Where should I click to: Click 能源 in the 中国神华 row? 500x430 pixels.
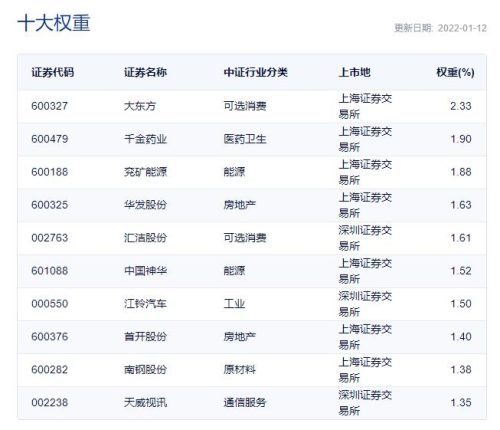pyautogui.click(x=234, y=271)
